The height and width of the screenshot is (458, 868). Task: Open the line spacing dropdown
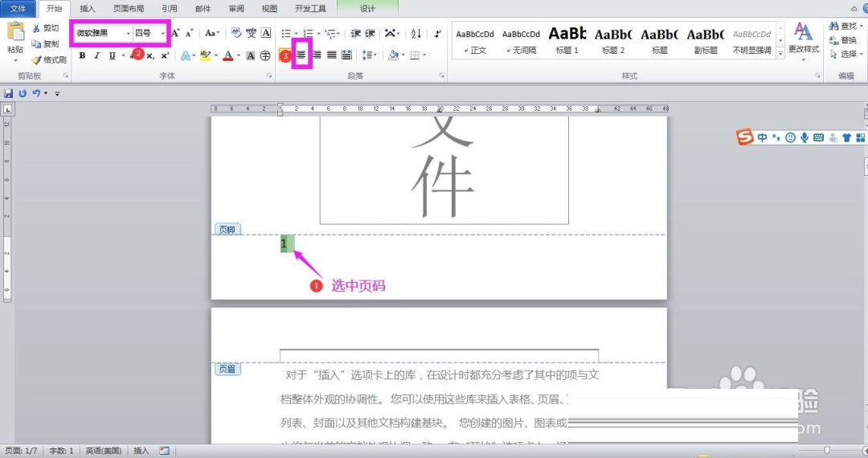coord(369,55)
